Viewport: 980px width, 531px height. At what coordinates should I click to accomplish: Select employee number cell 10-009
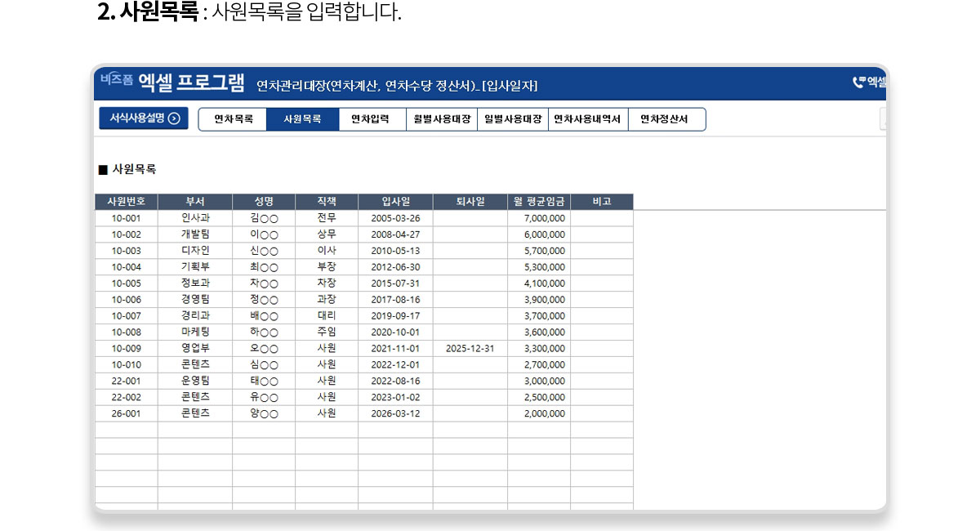tap(127, 349)
